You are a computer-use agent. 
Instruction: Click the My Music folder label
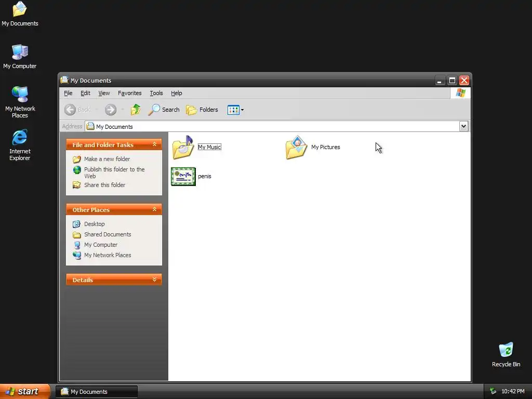[x=209, y=147]
